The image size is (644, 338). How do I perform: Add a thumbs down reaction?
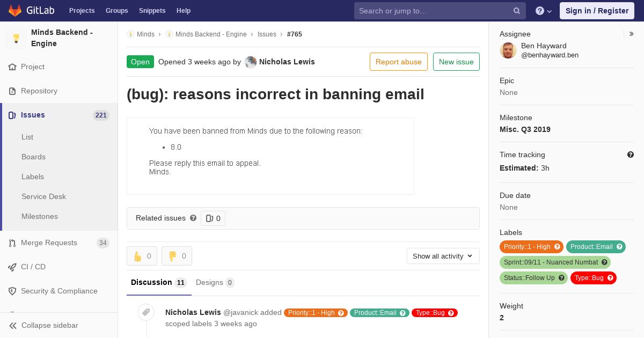pos(177,256)
